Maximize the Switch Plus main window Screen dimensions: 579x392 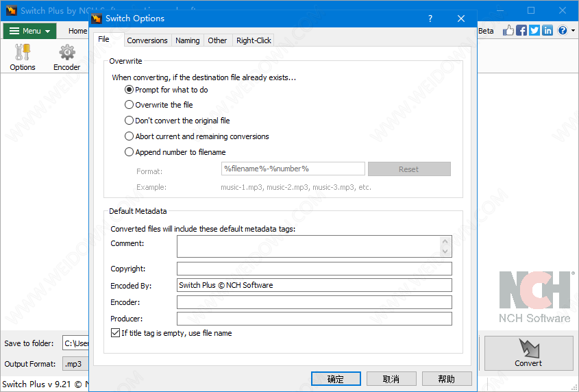coord(531,10)
